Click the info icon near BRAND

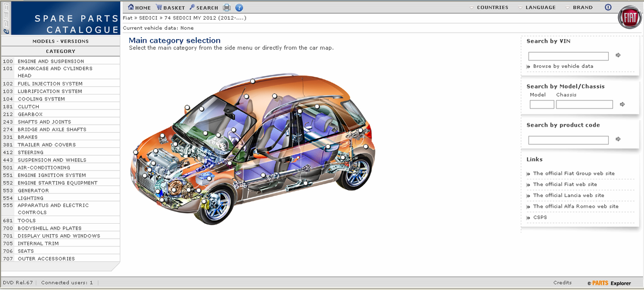point(608,8)
